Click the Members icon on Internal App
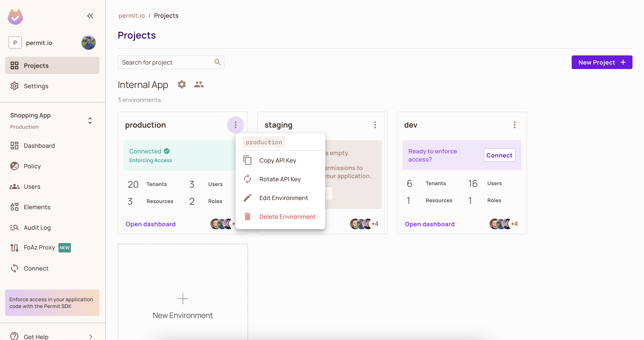The width and height of the screenshot is (644, 340). tap(198, 84)
